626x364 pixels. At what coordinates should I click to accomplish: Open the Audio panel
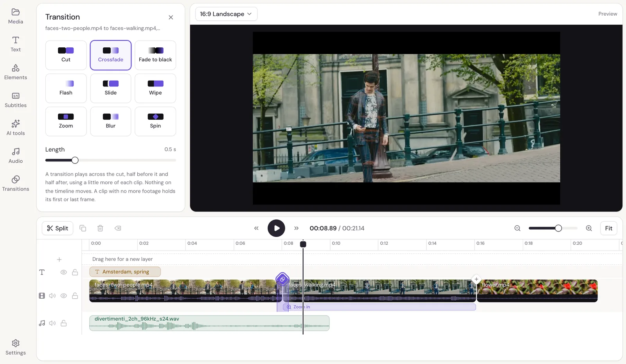point(16,156)
